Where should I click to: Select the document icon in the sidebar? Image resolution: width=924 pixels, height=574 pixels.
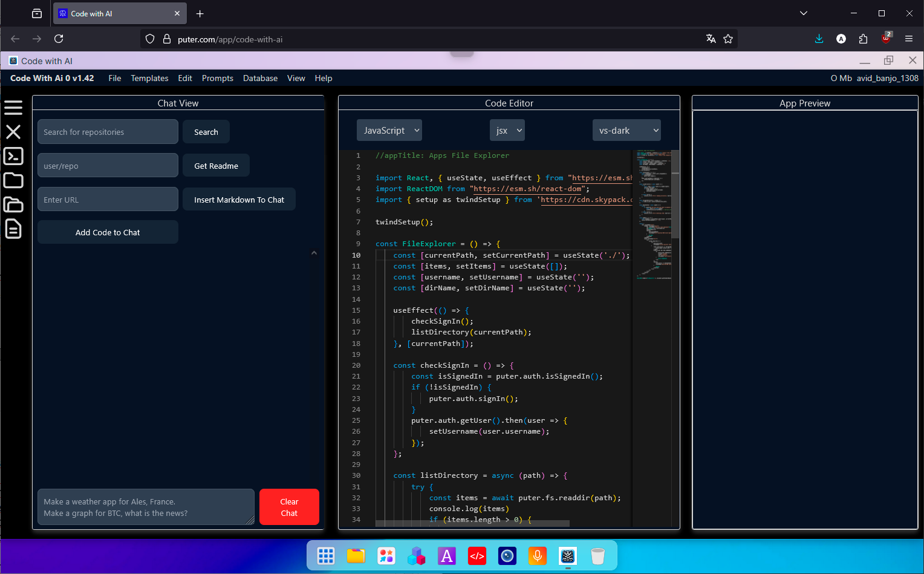pyautogui.click(x=13, y=229)
